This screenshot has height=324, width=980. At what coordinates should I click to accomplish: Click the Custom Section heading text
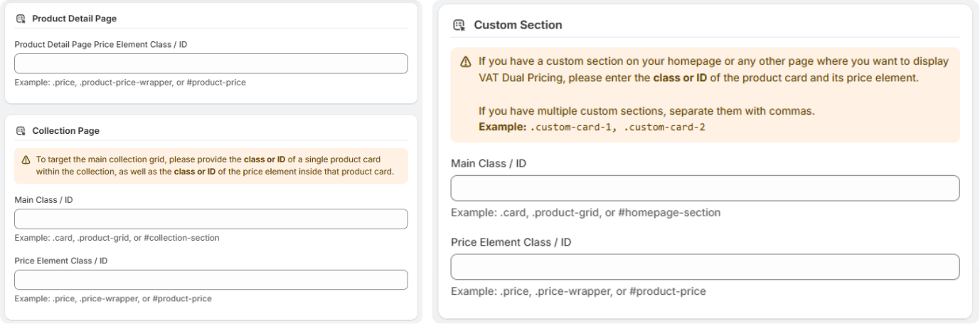coord(518,26)
